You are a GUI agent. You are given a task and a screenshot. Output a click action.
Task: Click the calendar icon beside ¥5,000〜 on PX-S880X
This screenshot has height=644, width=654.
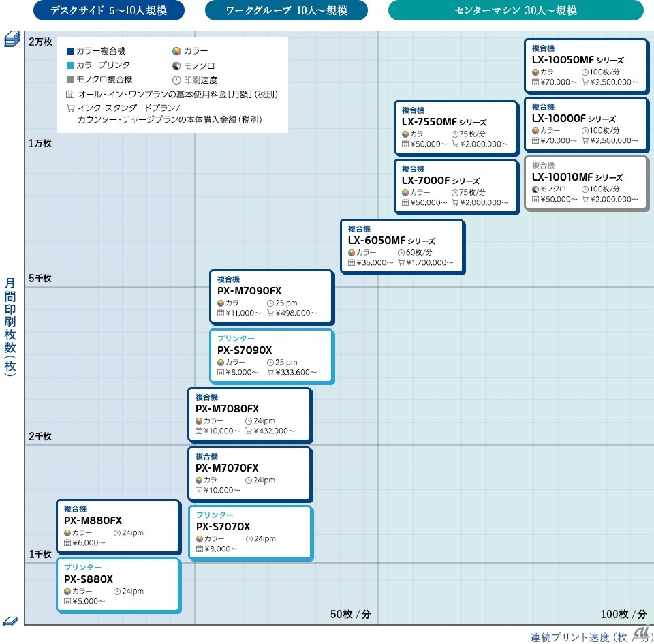point(67,602)
